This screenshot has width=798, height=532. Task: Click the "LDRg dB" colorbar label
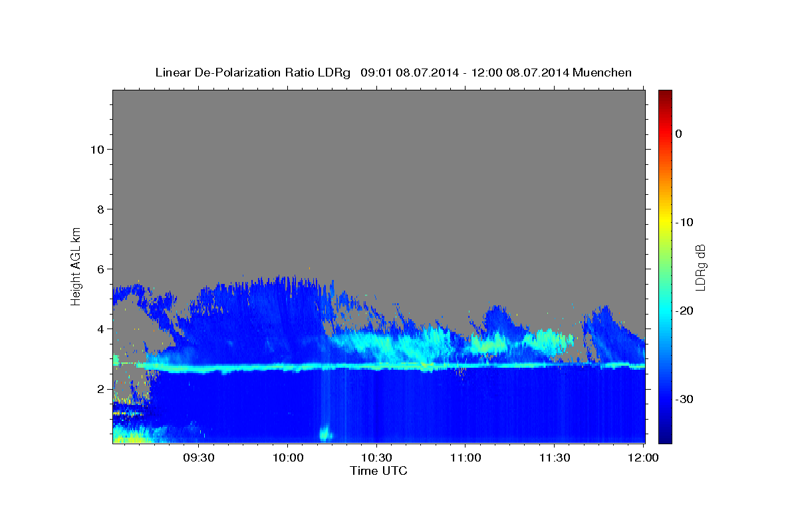pyautogui.click(x=700, y=266)
